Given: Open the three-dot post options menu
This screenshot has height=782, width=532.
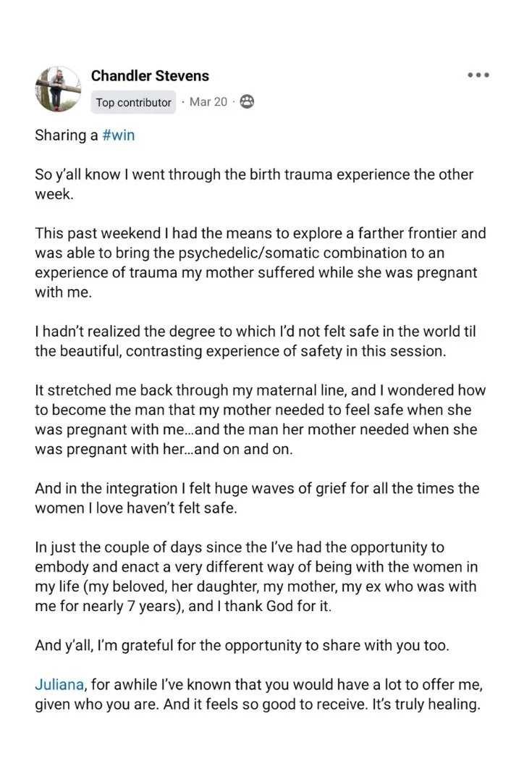Looking at the screenshot, I should pyautogui.click(x=478, y=75).
